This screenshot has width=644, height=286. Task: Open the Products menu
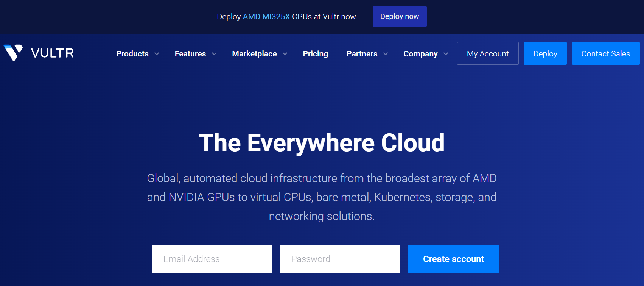132,54
